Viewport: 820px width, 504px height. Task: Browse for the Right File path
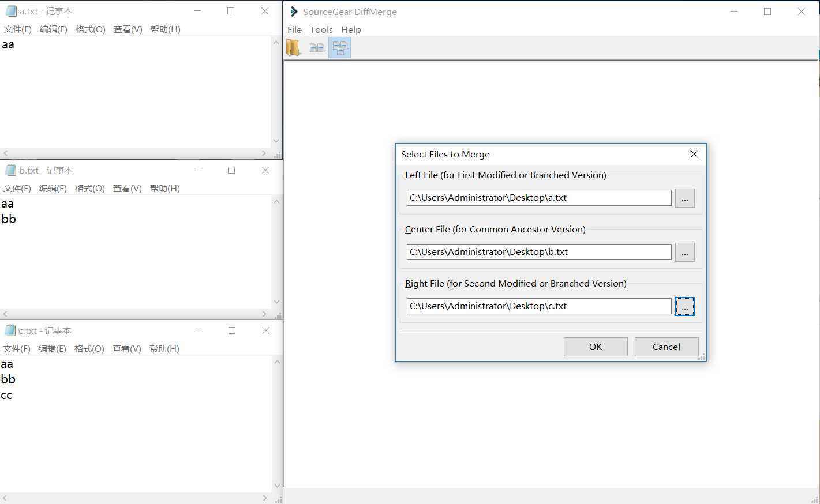(685, 306)
